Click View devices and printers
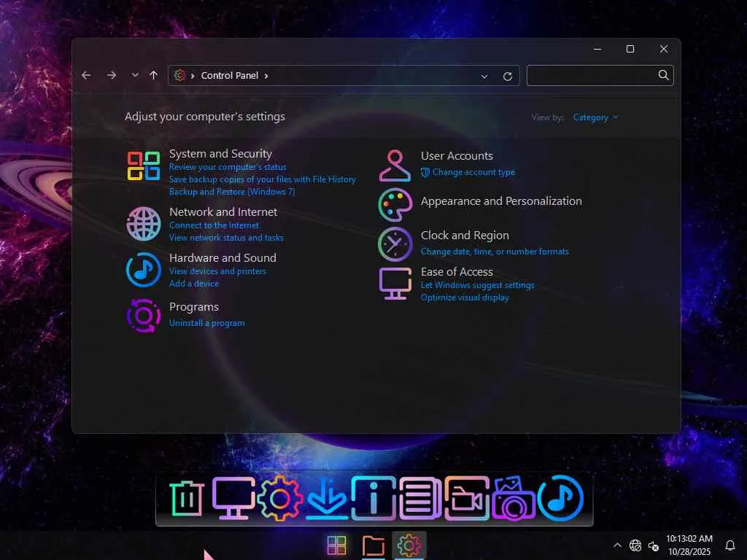Image resolution: width=747 pixels, height=560 pixels. coord(217,271)
